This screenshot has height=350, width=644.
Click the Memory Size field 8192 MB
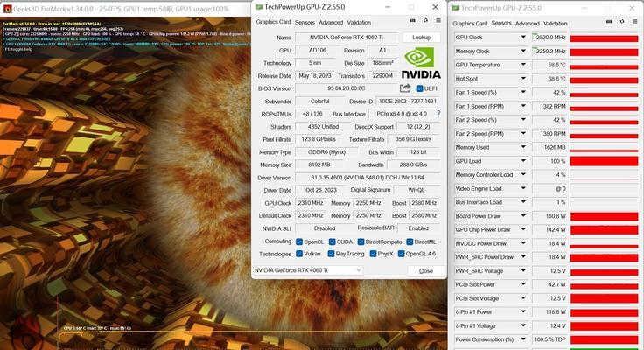319,164
